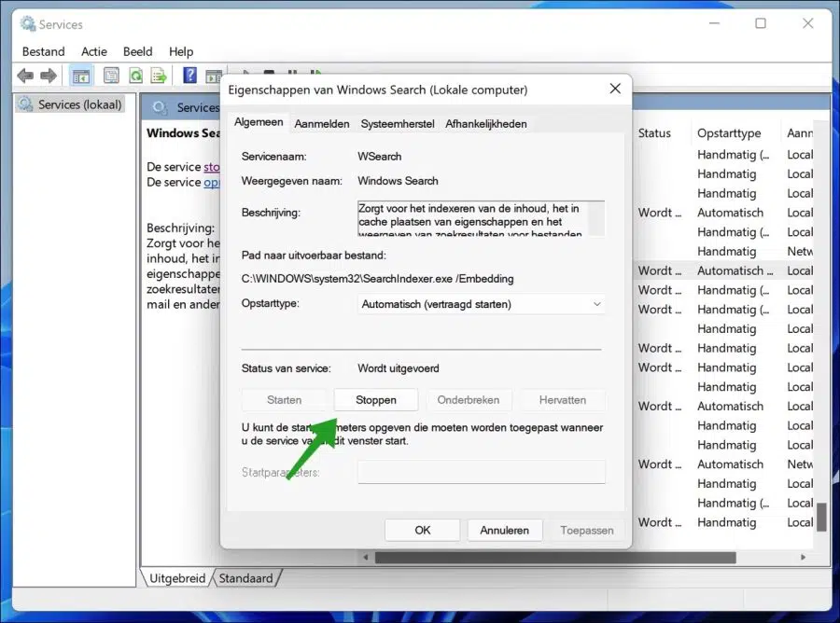
Task: Go back with the Back arrow icon
Action: 25,76
